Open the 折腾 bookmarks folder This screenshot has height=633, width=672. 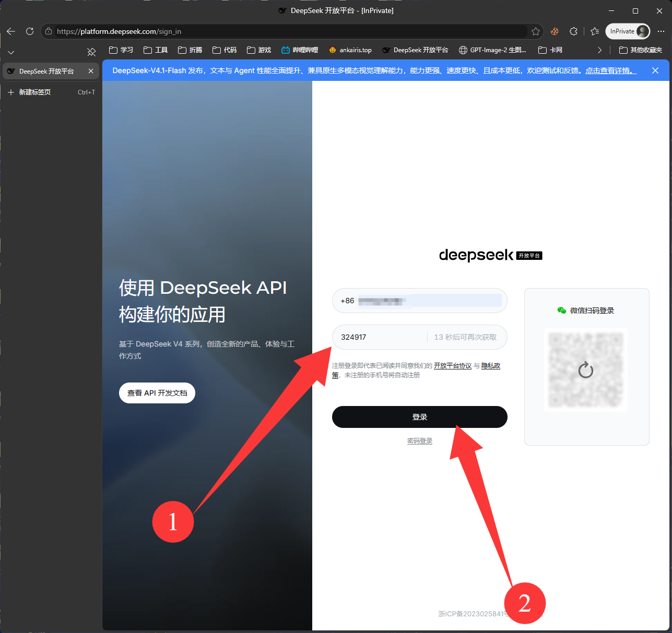click(x=190, y=50)
